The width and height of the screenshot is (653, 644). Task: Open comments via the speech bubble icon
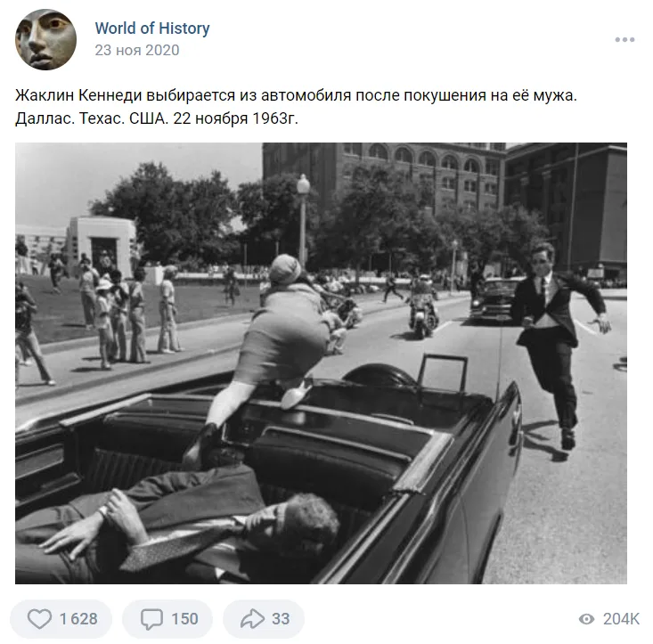click(151, 618)
